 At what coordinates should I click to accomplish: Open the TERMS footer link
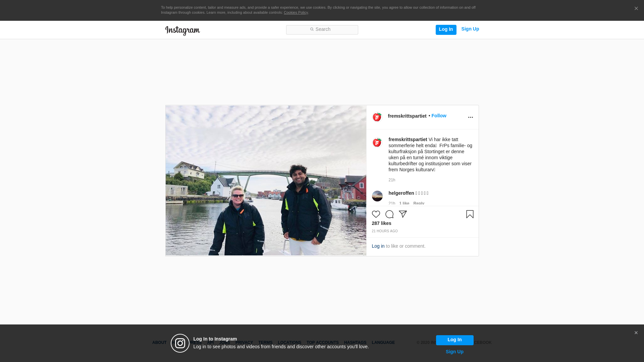click(265, 343)
